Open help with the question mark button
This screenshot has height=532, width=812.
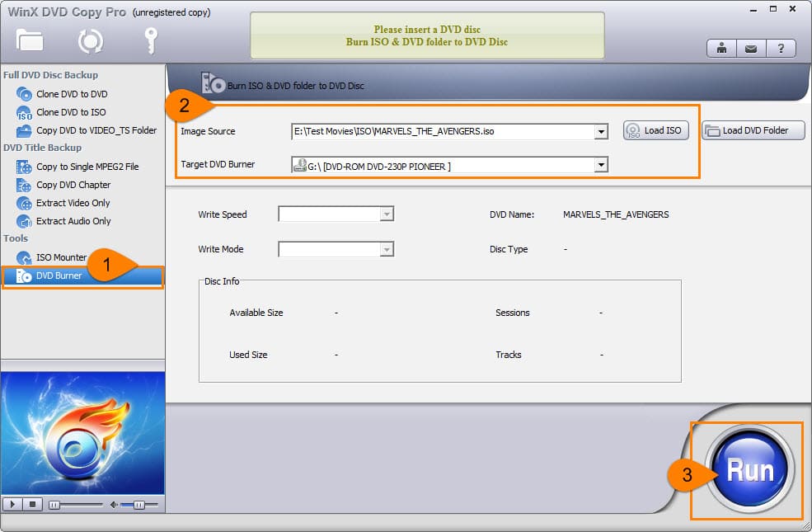[x=780, y=49]
